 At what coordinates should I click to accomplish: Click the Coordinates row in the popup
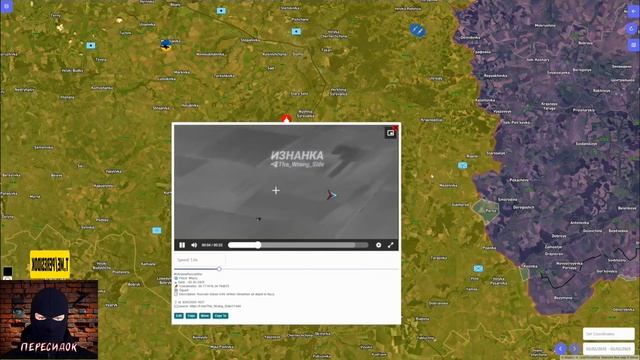click(202, 286)
